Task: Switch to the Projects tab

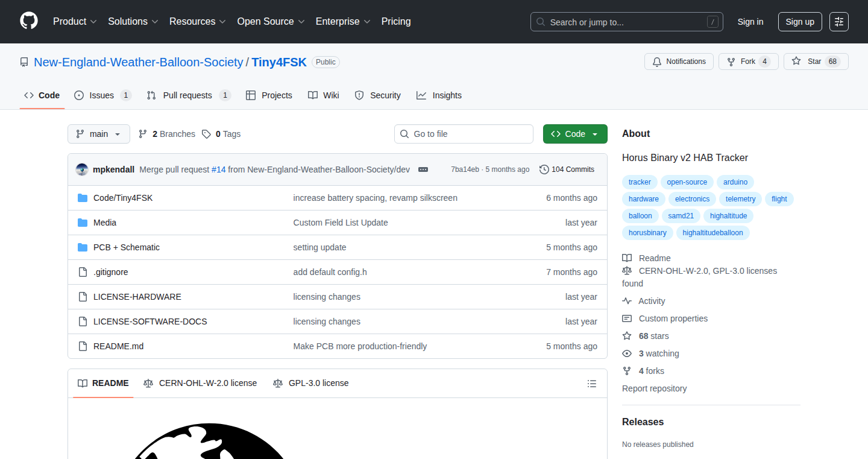Action: pos(269,95)
